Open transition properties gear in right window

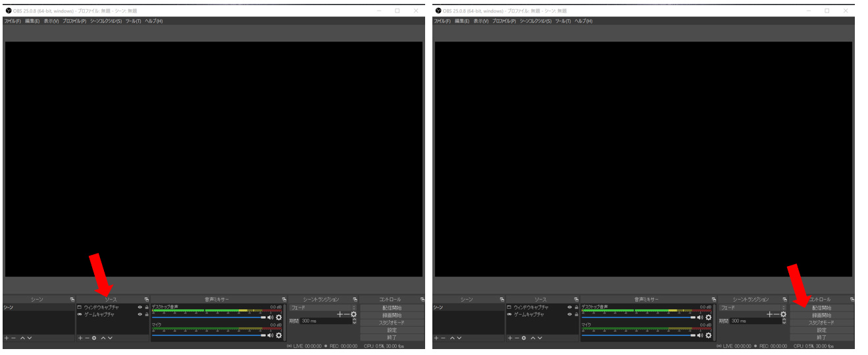[x=783, y=315]
